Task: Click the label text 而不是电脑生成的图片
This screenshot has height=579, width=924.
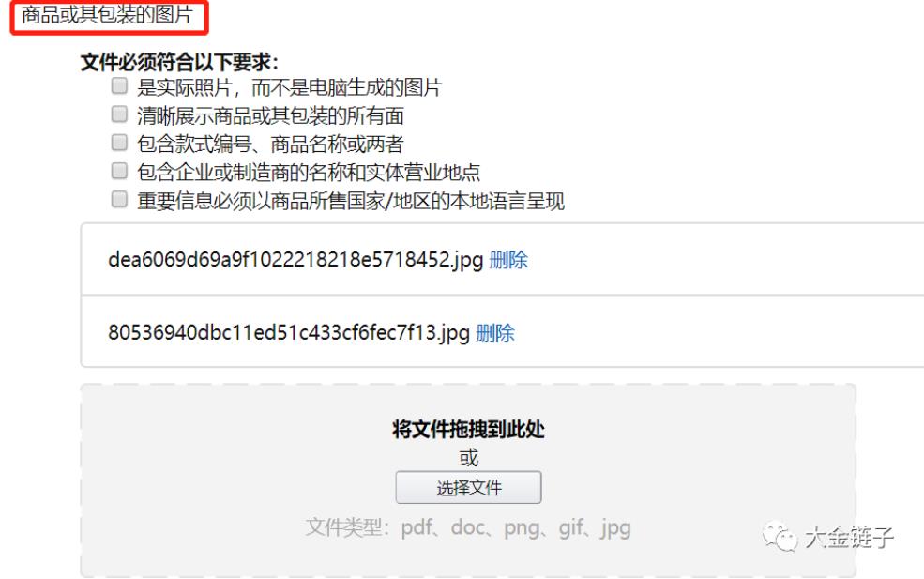Action: click(x=346, y=87)
